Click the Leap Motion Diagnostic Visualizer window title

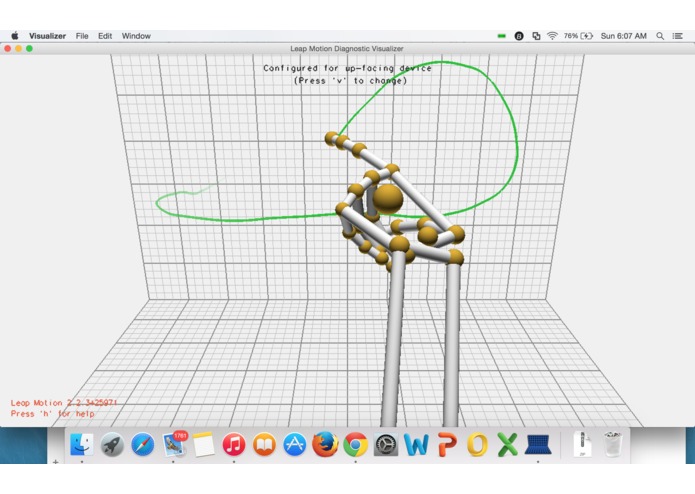point(347,48)
